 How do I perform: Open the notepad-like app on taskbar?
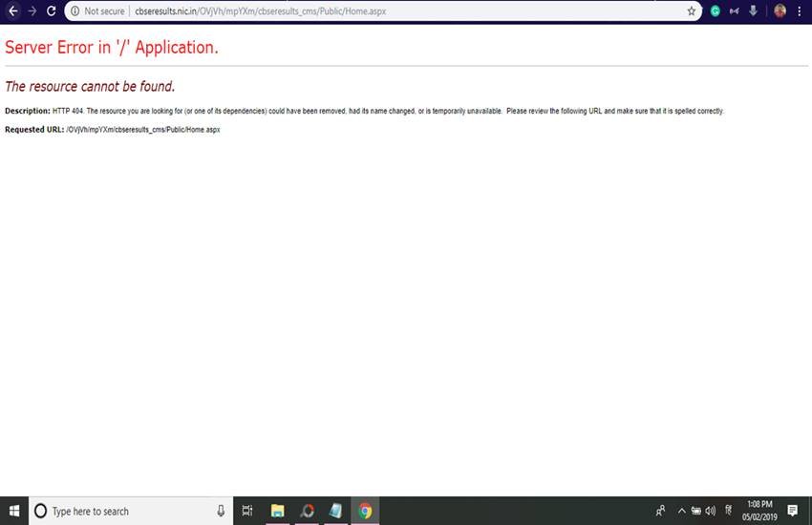pyautogui.click(x=335, y=511)
